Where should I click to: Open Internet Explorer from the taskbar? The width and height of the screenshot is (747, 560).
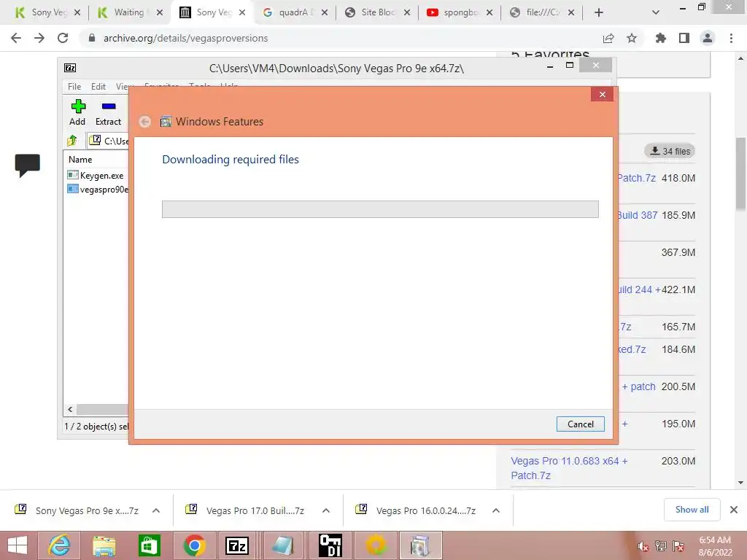click(59, 545)
